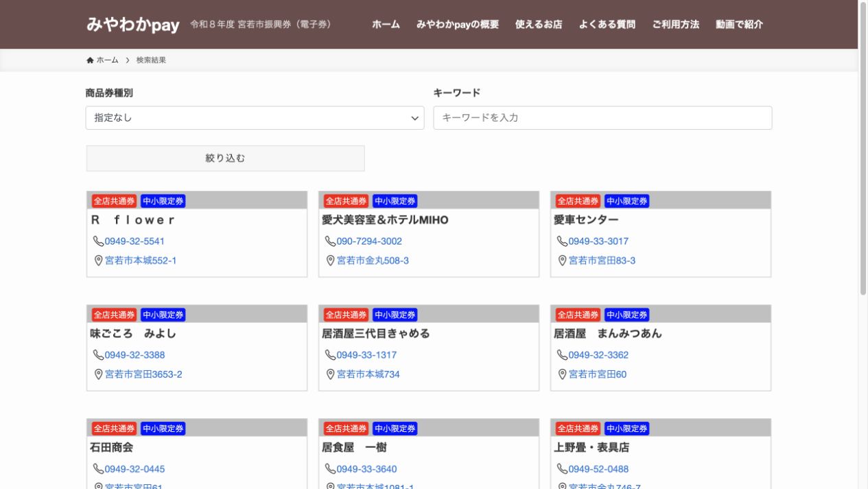Click phone icon beside 090-7294-3002
The image size is (868, 489).
coord(330,241)
